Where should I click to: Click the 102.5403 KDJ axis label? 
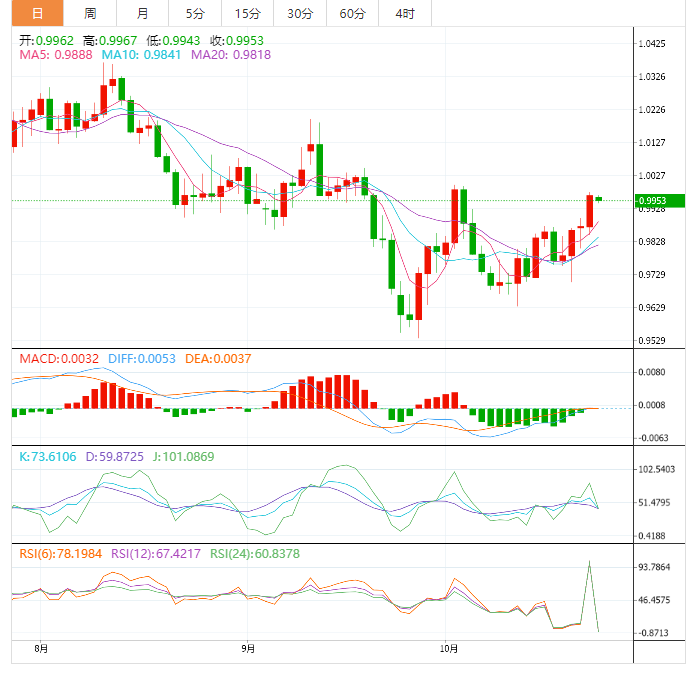tap(657, 469)
